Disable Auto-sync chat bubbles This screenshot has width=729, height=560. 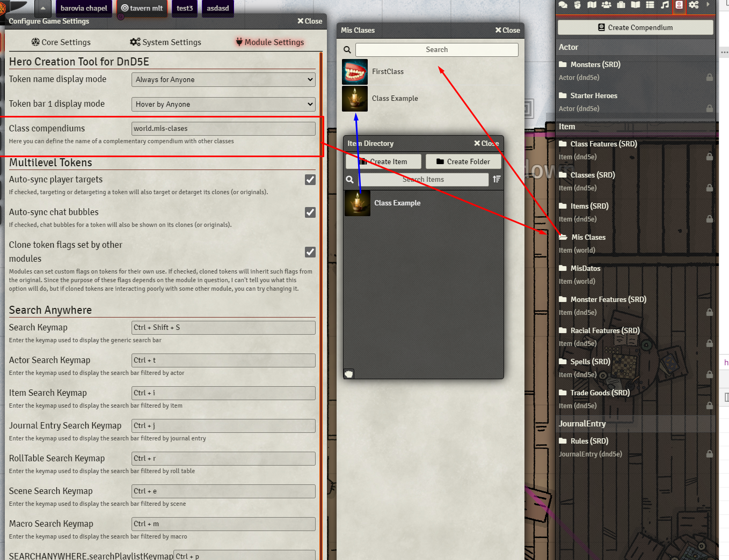pos(310,212)
